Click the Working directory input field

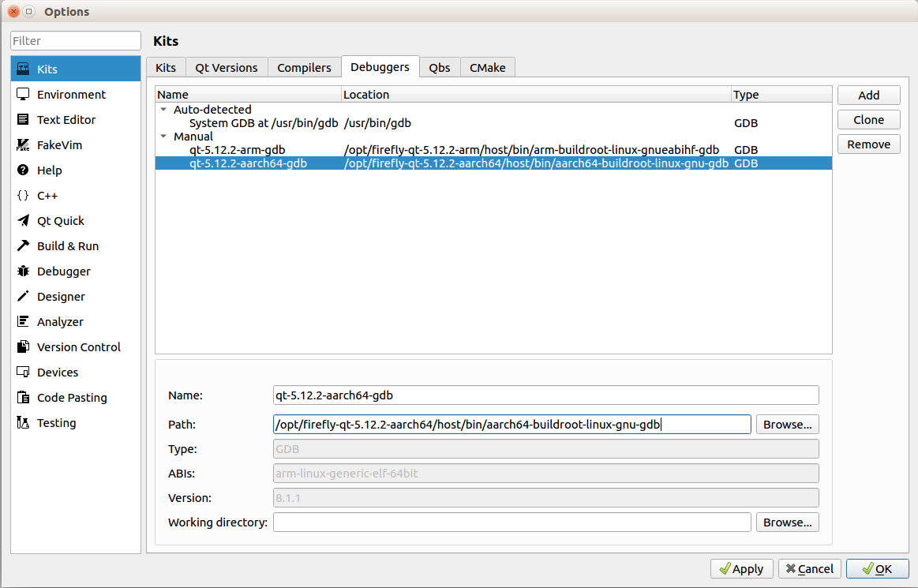(x=511, y=522)
